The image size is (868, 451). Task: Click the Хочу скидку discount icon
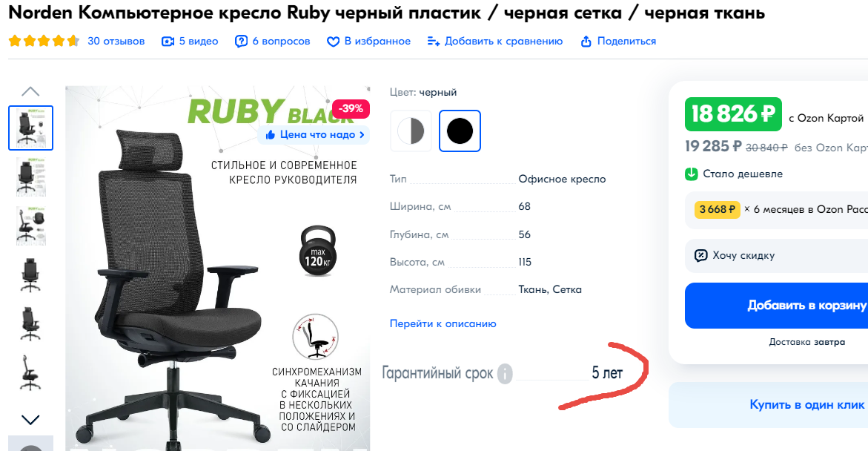point(700,255)
